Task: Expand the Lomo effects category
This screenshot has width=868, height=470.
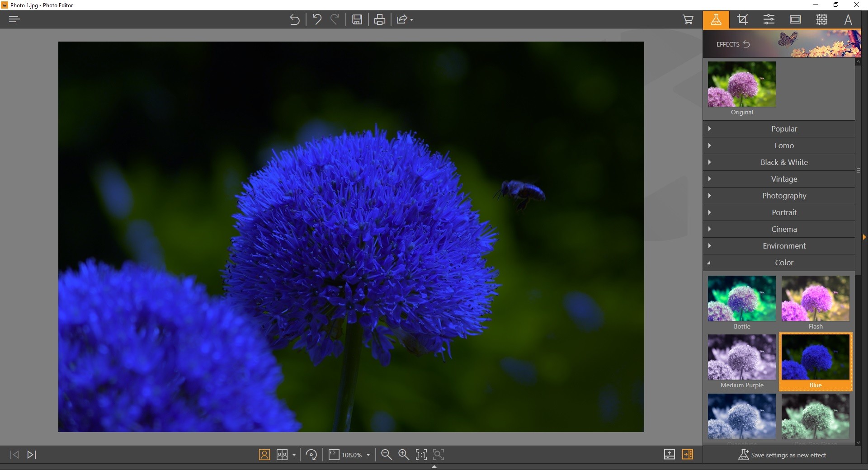Action: click(x=779, y=146)
